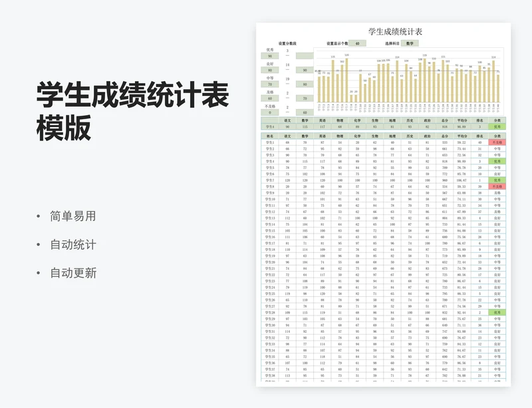Select the green 优秀 cell in the summary row
This screenshot has width=532, height=408.
[497, 126]
